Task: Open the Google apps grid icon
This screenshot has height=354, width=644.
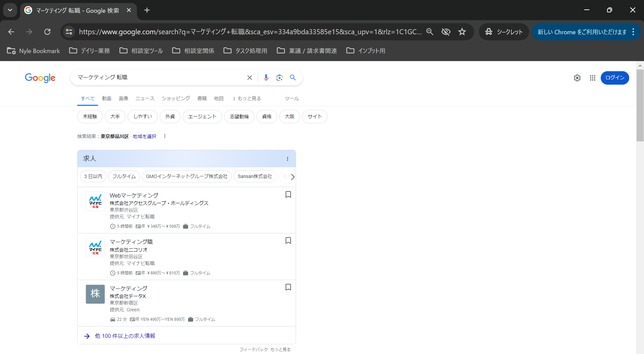Action: point(593,78)
